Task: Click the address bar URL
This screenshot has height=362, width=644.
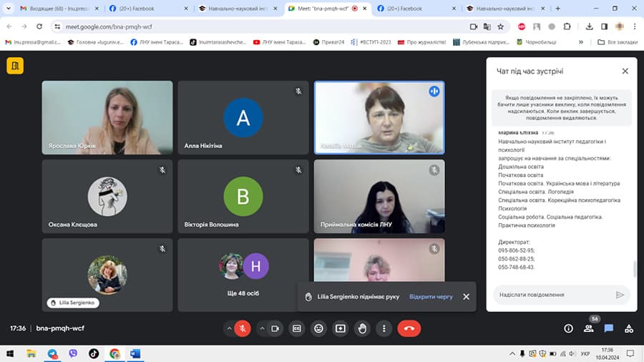Action: [109, 26]
